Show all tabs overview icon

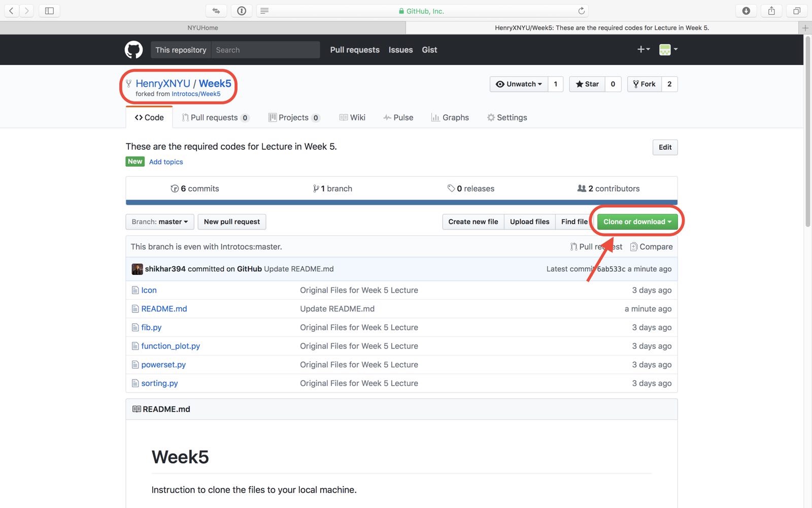pos(797,11)
